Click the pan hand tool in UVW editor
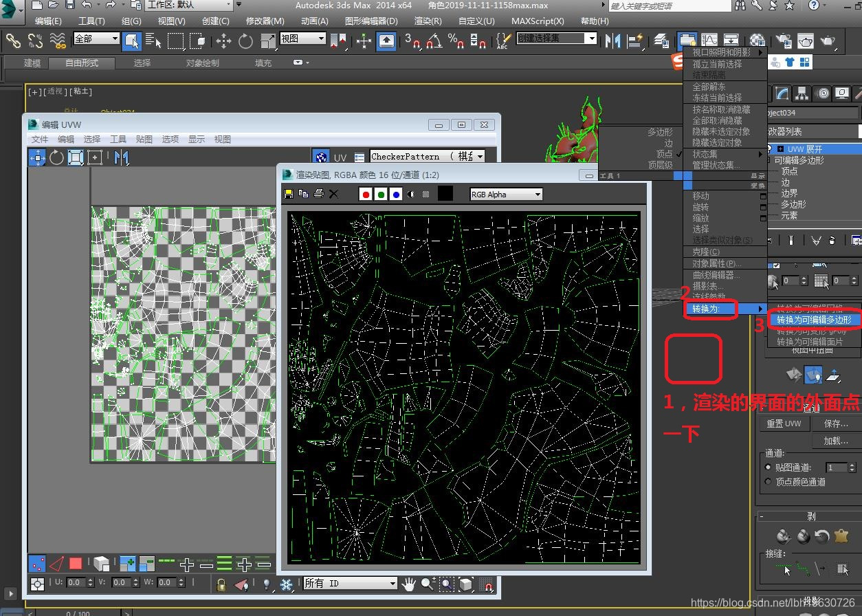Viewport: 862px width, 616px height. click(409, 584)
